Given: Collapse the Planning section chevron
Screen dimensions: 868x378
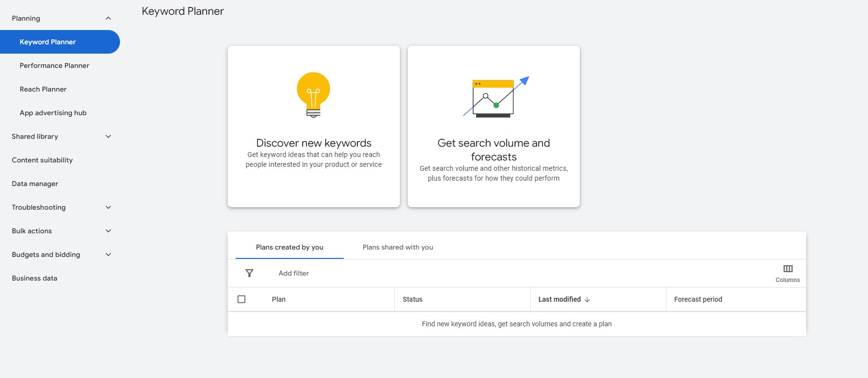Looking at the screenshot, I should pyautogui.click(x=108, y=18).
